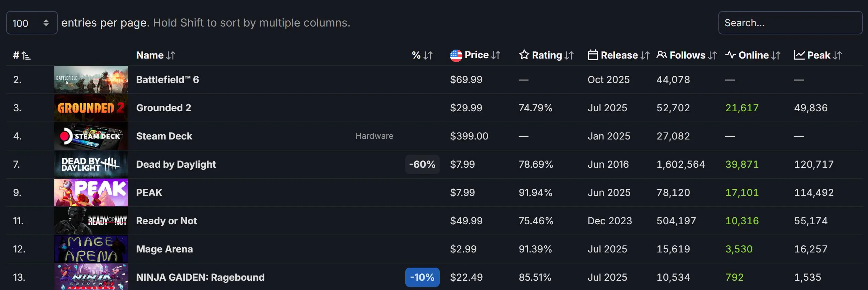Viewport: 868px width, 290px height.
Task: Click the people icon beside Follows
Action: click(662, 55)
